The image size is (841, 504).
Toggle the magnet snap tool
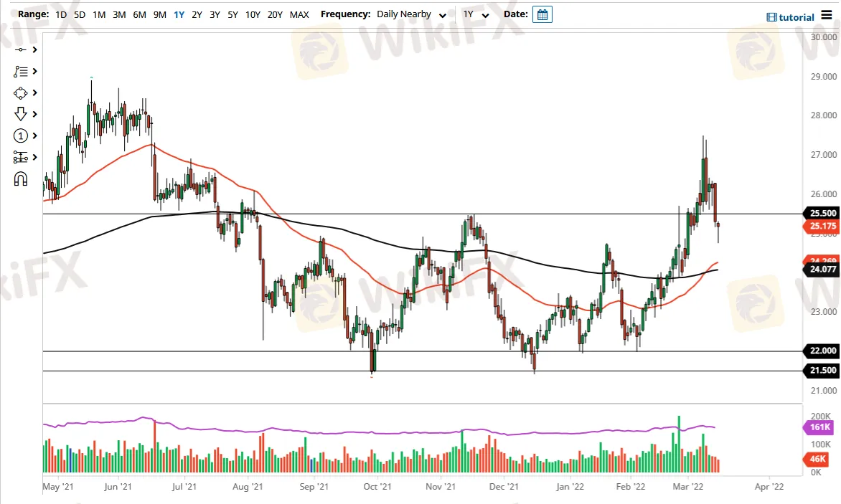tap(20, 179)
